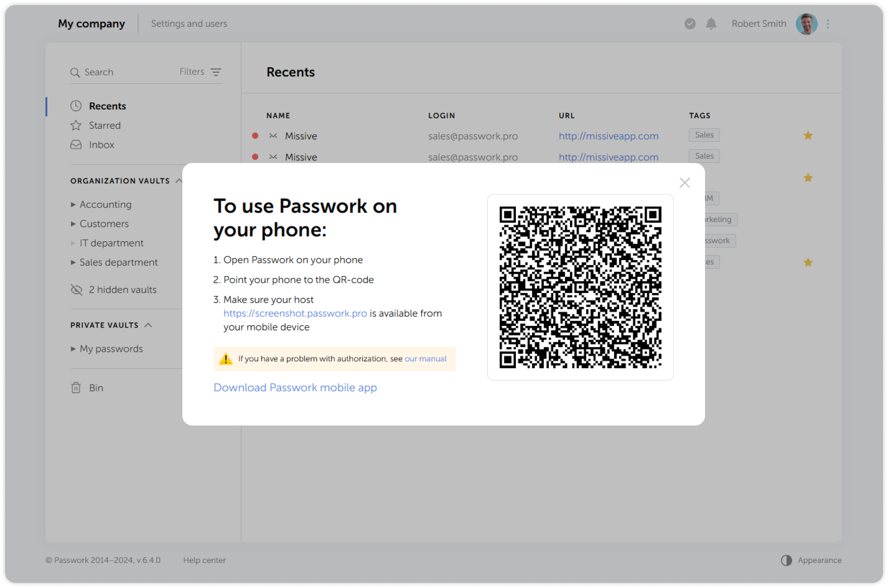Open the notifications bell
The image size is (888, 588).
click(x=711, y=24)
